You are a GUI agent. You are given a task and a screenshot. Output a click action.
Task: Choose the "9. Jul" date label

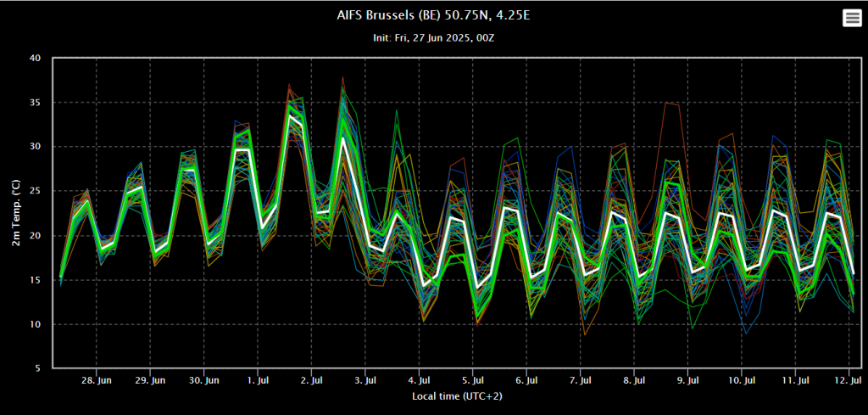[x=688, y=381]
